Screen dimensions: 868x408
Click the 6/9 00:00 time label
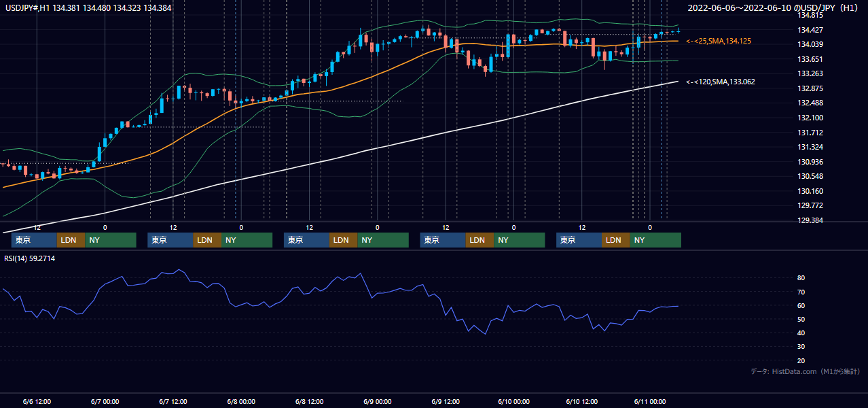[376, 401]
